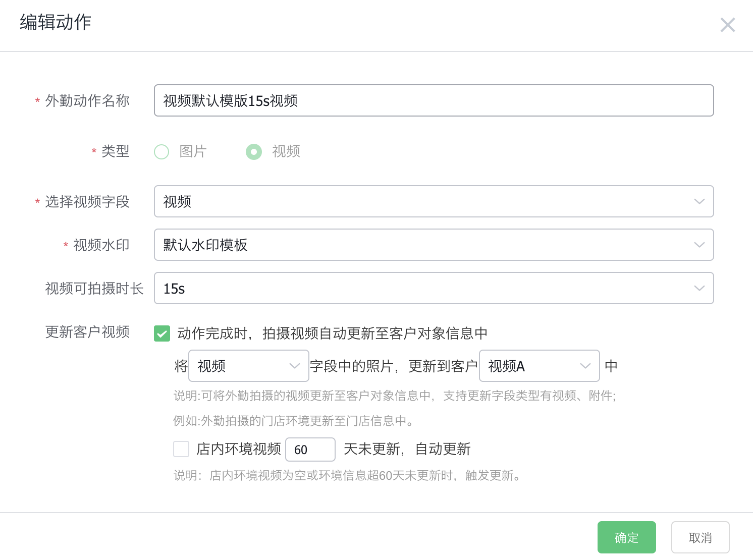753x560 pixels.
Task: Enable the 店内环境视频 auto-update checkbox
Action: [x=181, y=449]
